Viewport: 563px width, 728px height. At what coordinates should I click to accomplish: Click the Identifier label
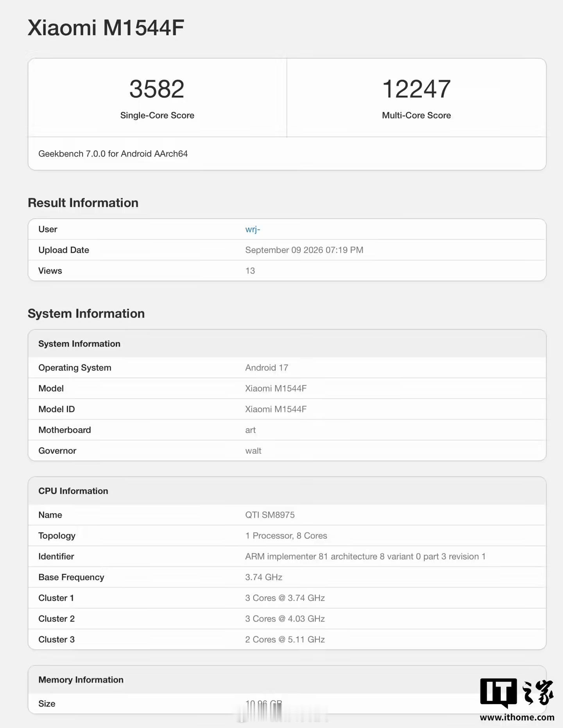click(56, 556)
